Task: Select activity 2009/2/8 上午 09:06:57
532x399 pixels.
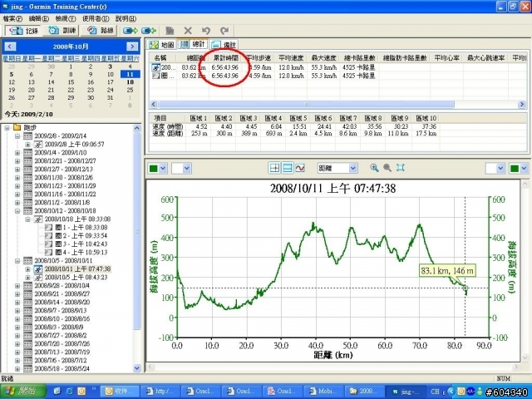Action: 74,144
